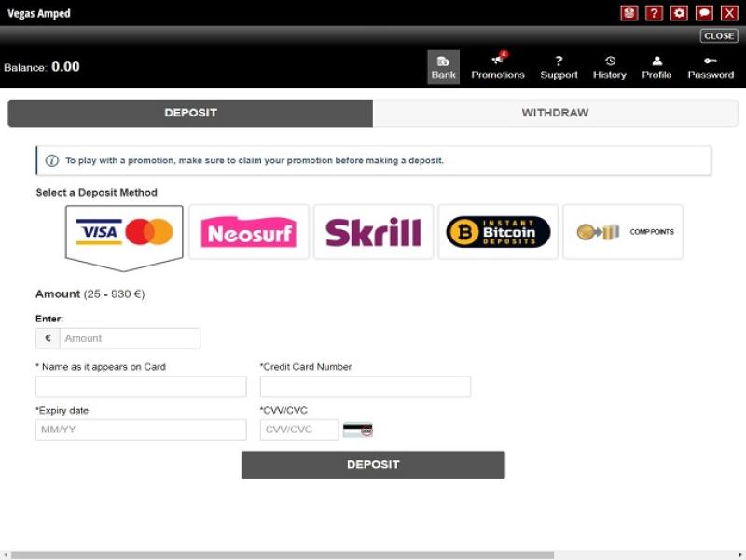
Task: Select the Comp Points deposit option
Action: [623, 232]
